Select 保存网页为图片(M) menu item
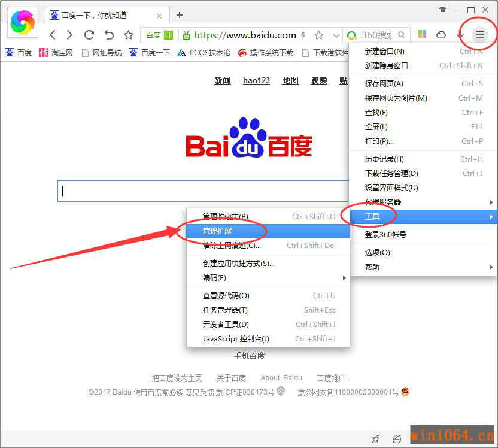 (423, 98)
